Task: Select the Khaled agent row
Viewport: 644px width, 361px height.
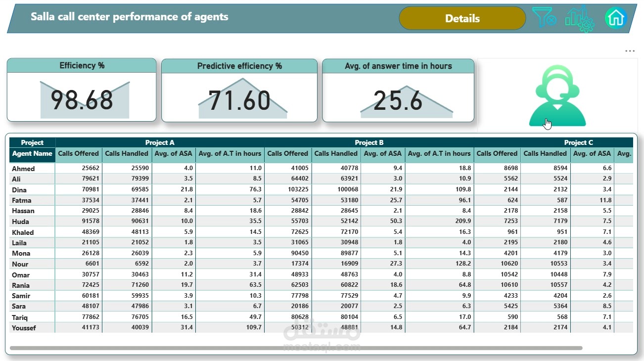Action: (x=321, y=232)
